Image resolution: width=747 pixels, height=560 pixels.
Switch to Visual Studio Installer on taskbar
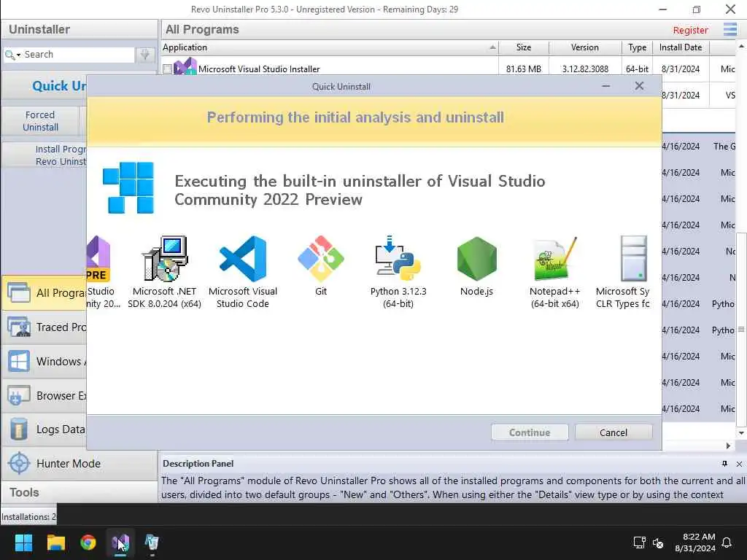[x=120, y=542]
